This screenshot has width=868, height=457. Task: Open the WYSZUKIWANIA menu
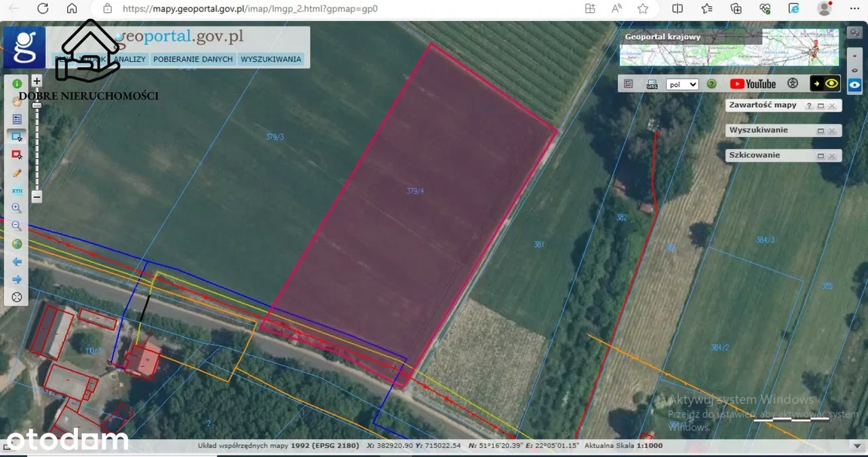pos(271,59)
